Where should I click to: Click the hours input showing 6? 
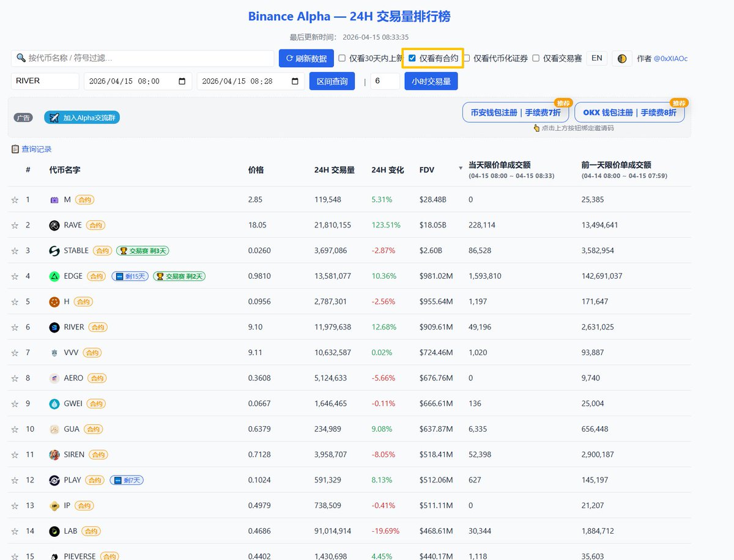[x=385, y=81]
